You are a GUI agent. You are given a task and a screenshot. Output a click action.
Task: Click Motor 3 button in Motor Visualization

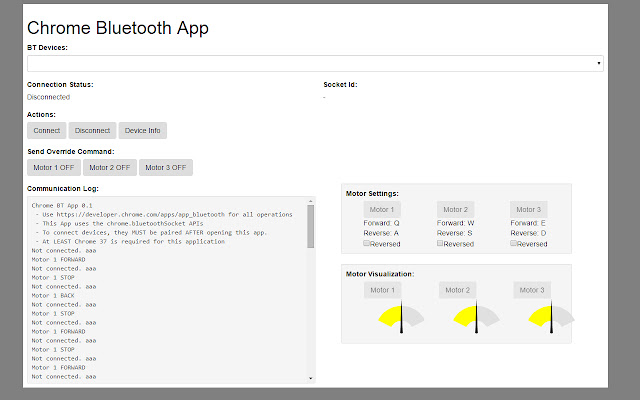pos(532,290)
